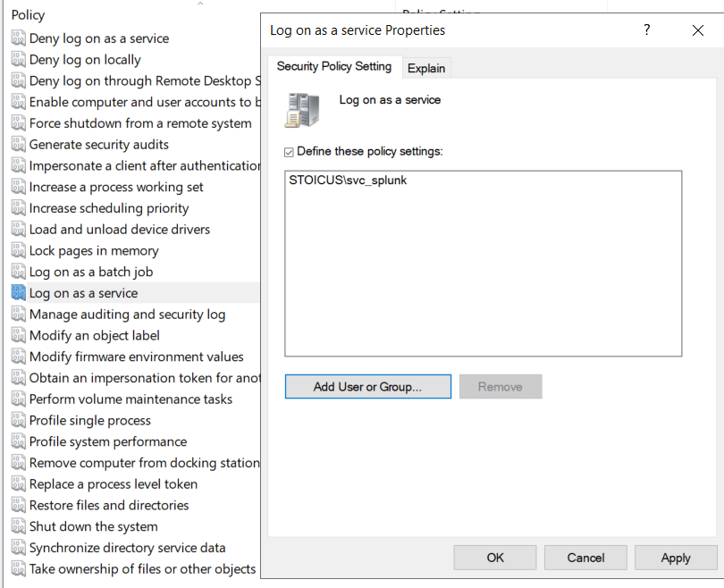Click the Log on as a batch job icon
Image resolution: width=724 pixels, height=588 pixels.
click(x=19, y=273)
